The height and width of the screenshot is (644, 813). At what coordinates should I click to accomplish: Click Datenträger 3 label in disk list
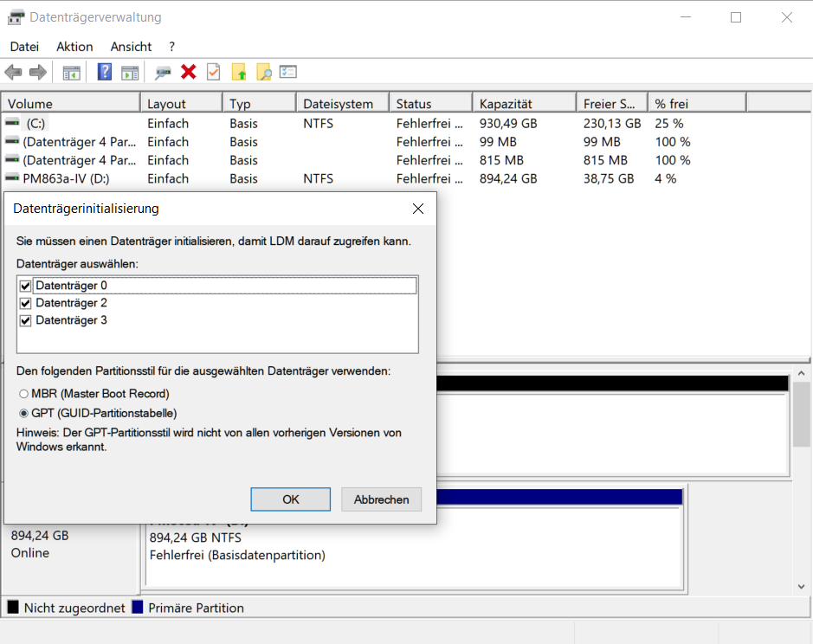(x=71, y=320)
